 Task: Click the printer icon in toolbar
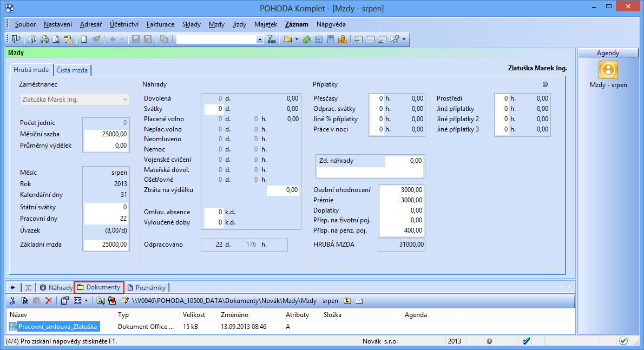tap(44, 39)
